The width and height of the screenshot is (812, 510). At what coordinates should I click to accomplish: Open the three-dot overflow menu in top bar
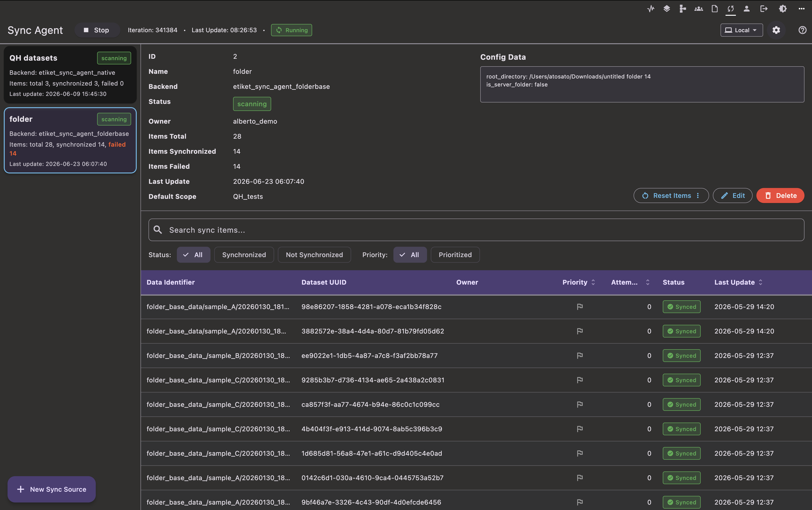pos(802,9)
